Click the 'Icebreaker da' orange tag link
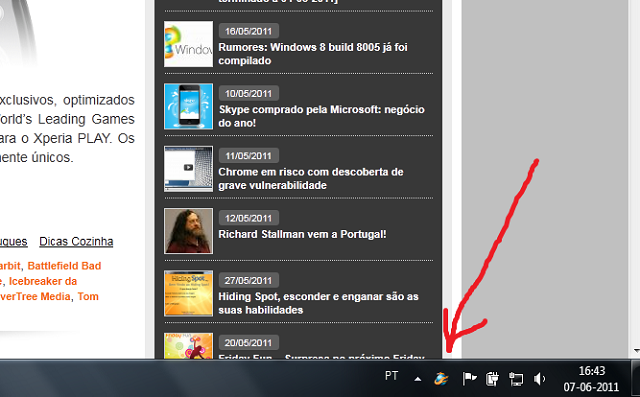640x397 pixels. [43, 282]
